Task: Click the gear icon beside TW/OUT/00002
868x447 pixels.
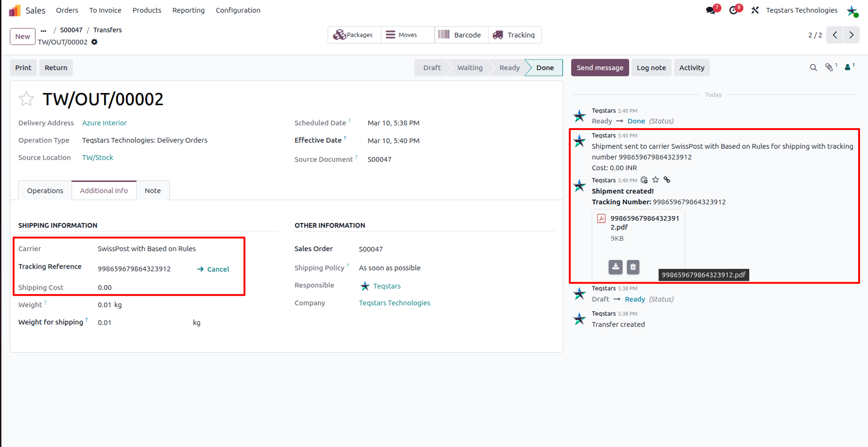Action: [x=94, y=42]
